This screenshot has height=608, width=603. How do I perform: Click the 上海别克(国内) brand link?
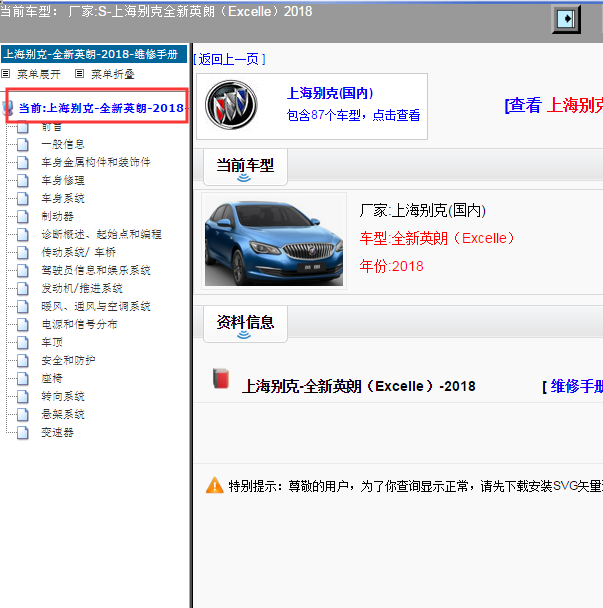pos(330,93)
